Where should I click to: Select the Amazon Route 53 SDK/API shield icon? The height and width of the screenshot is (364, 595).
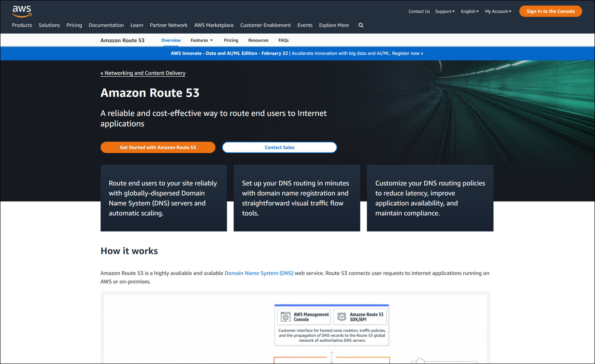(x=342, y=317)
